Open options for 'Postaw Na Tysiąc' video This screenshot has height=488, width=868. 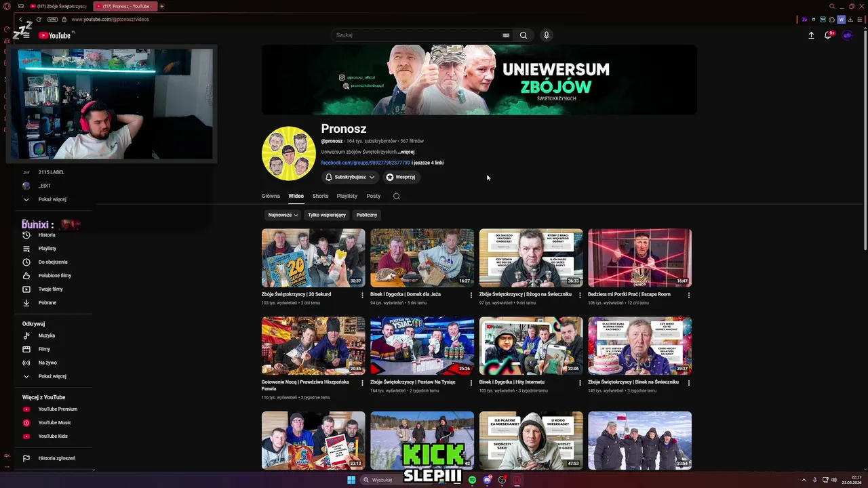click(471, 382)
